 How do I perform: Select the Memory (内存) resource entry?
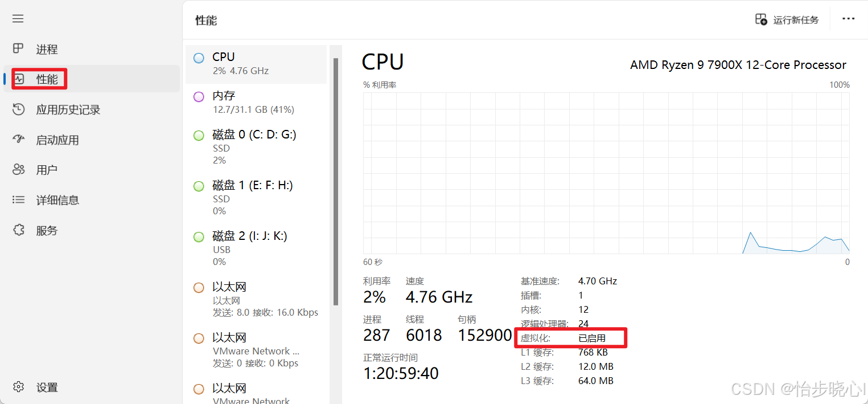(x=256, y=103)
